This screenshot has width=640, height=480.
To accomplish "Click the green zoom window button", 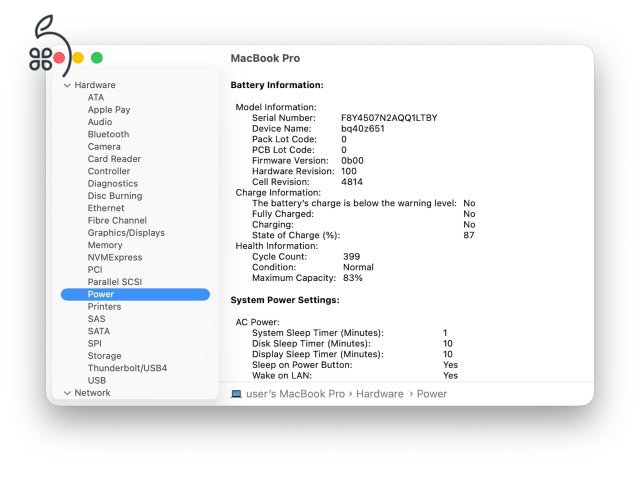I will click(97, 58).
